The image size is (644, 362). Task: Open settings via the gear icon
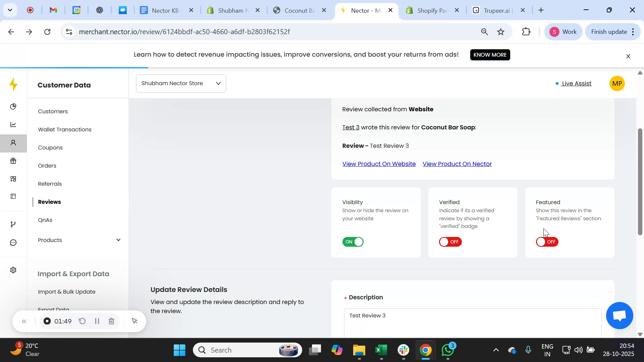coord(13,270)
